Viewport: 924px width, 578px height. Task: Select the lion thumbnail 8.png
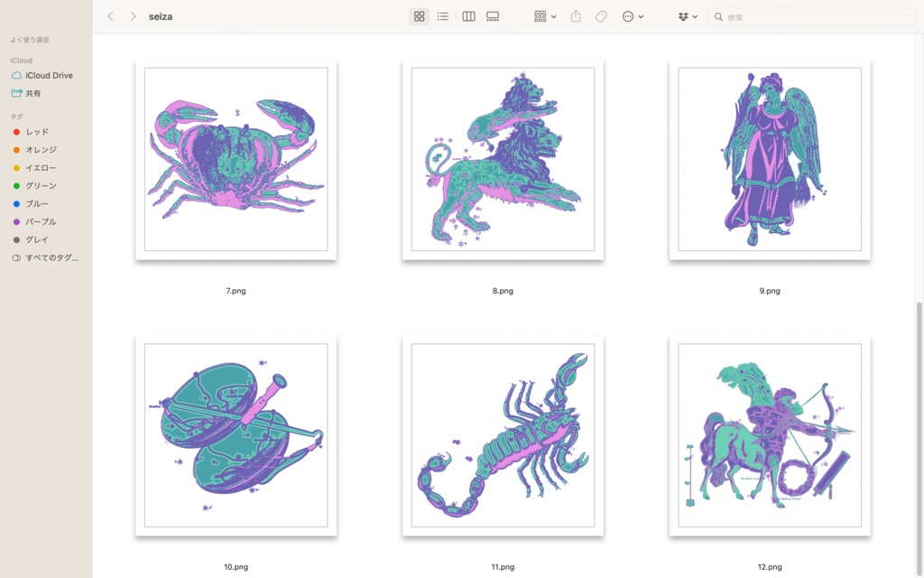pyautogui.click(x=503, y=159)
